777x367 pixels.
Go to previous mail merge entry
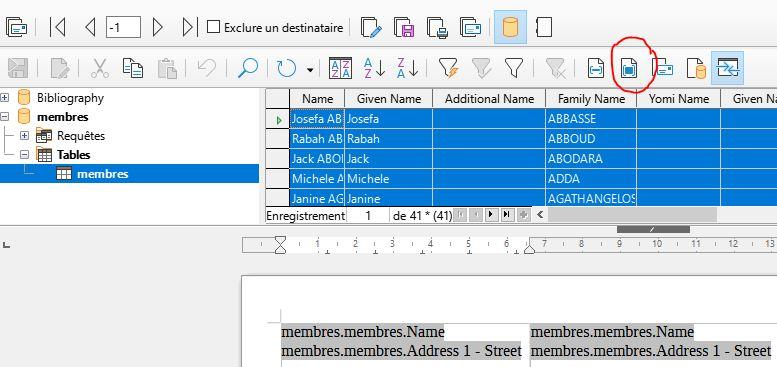[x=90, y=27]
